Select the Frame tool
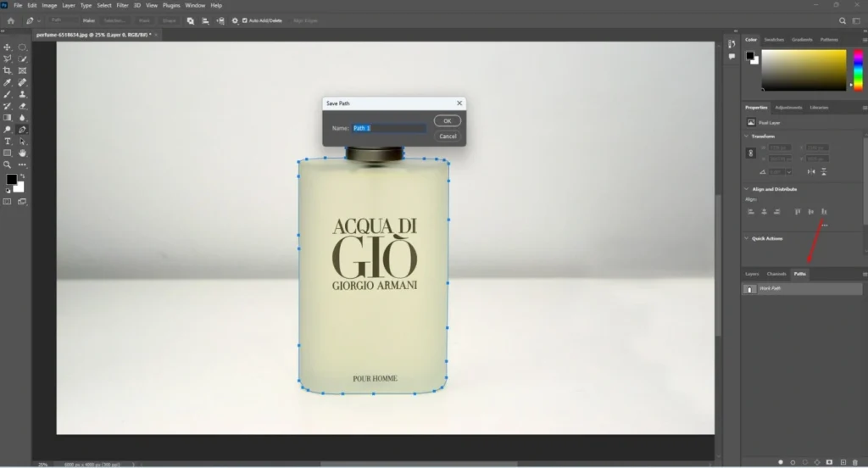This screenshot has height=468, width=868. (x=22, y=70)
